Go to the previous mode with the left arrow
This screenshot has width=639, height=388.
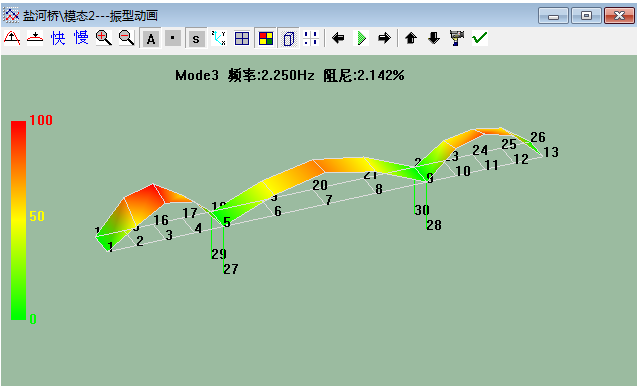pyautogui.click(x=338, y=38)
